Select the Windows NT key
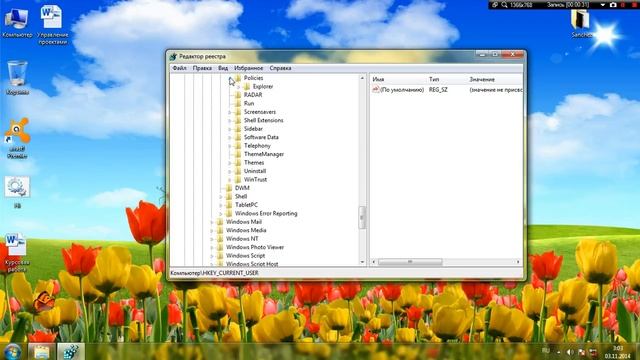Image resolution: width=640 pixels, height=360 pixels. click(242, 239)
